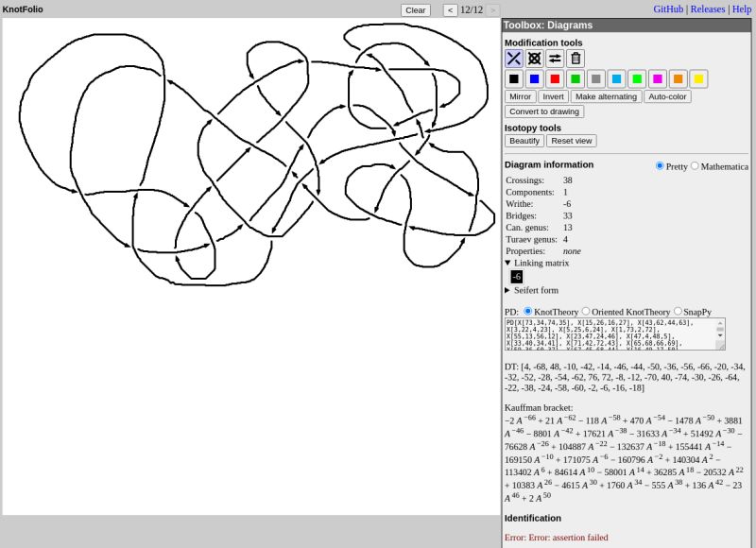Run Auto-color on the knot

click(666, 96)
